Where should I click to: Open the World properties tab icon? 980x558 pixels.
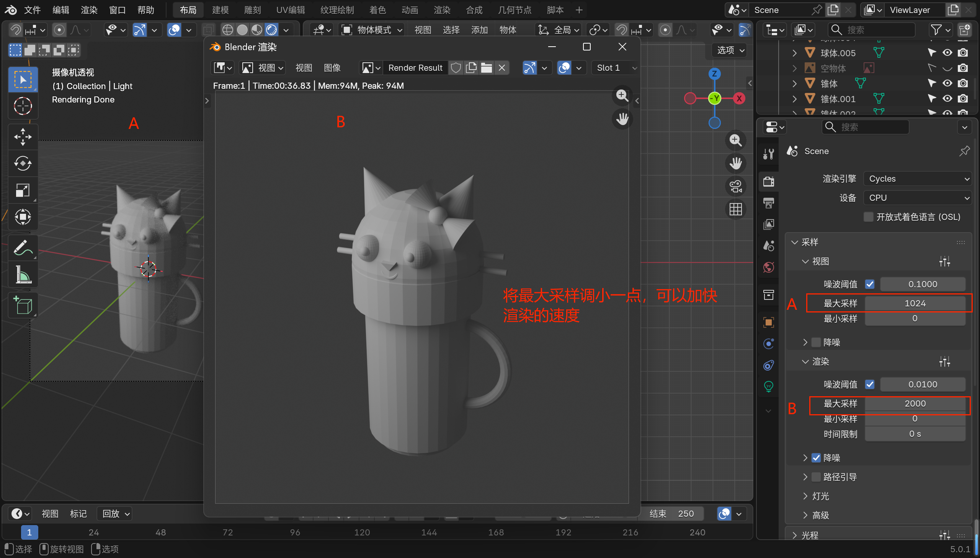click(768, 267)
